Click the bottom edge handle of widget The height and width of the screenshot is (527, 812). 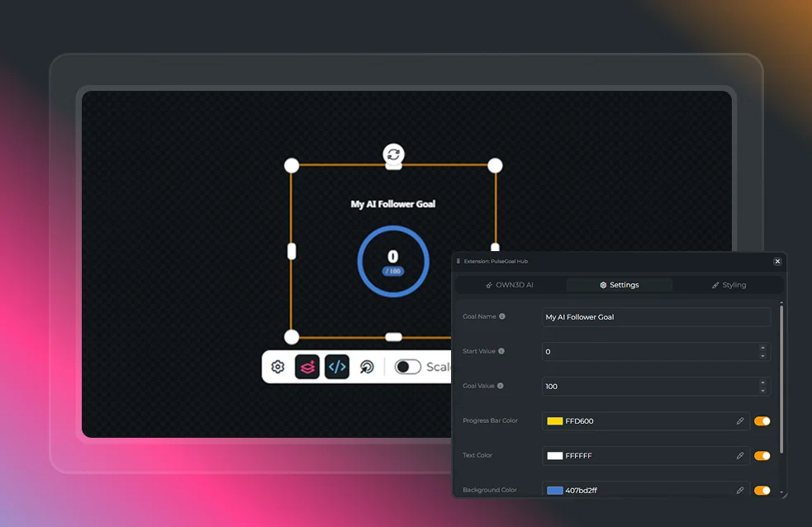(393, 337)
